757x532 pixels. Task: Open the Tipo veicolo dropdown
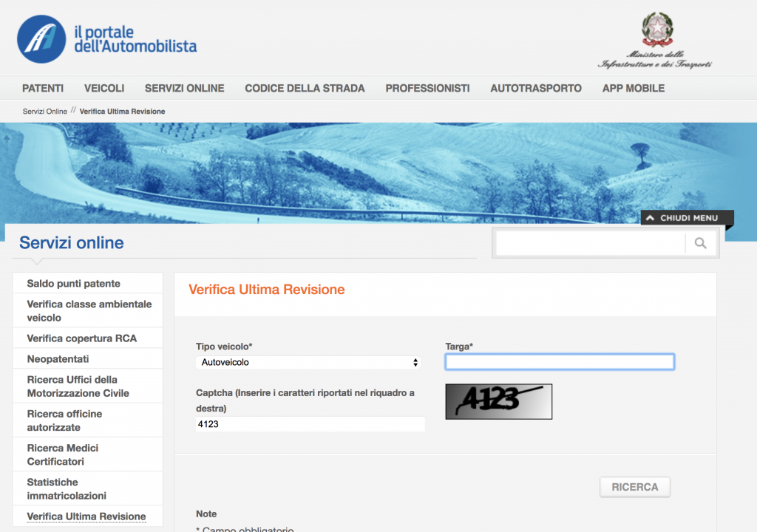pos(308,362)
